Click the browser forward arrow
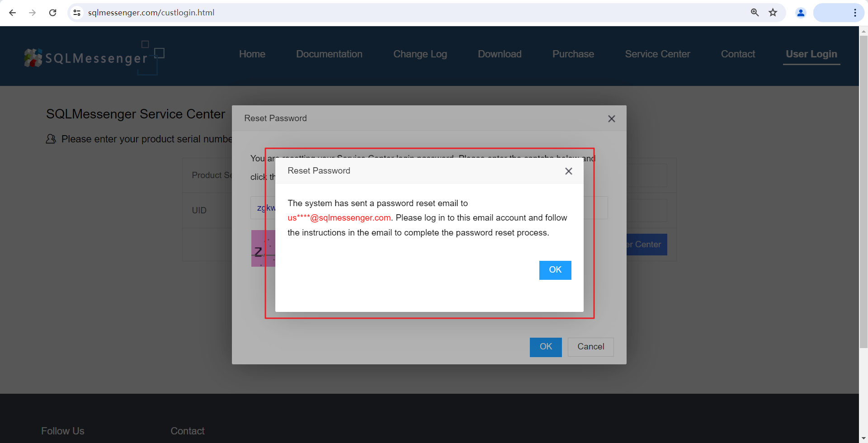Image resolution: width=868 pixels, height=443 pixels. click(33, 13)
